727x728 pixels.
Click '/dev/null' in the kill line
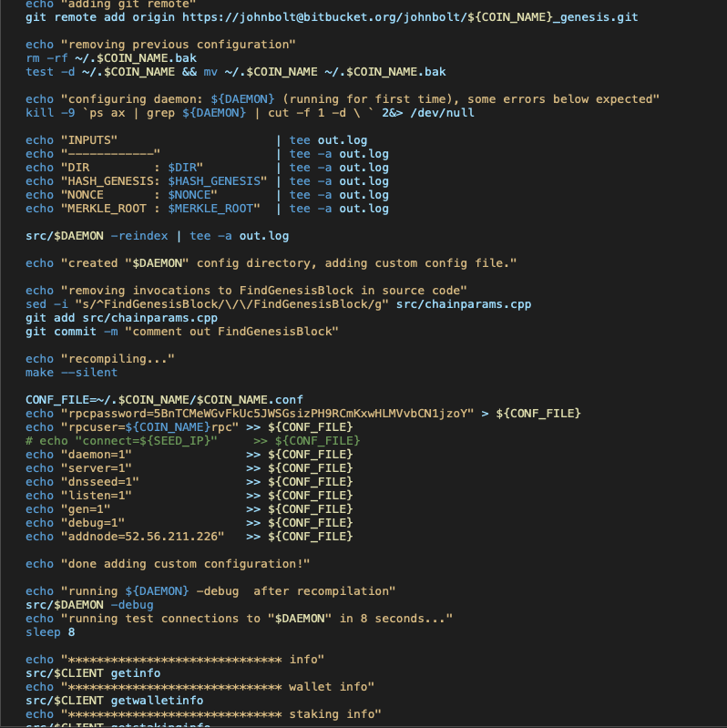442,113
